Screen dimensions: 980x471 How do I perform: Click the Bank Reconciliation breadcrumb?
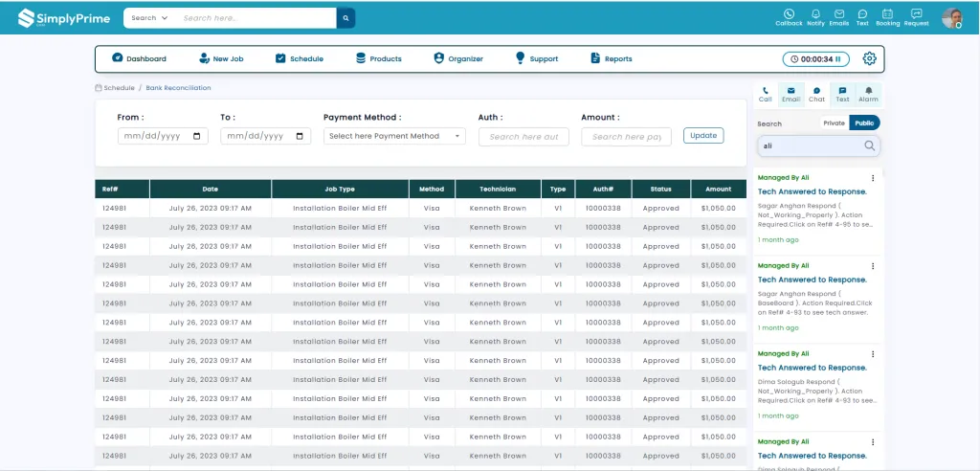point(178,88)
